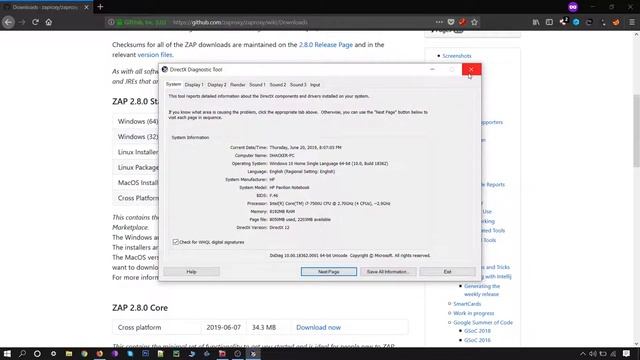Screen dimensions: 640x360
Task: Click the browser page vertical scrollbar
Action: pos(636,131)
